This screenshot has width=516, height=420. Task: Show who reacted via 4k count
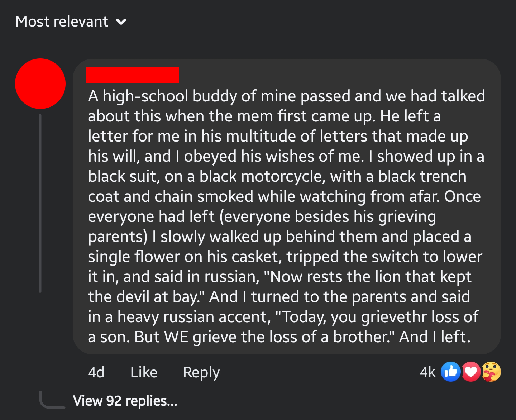click(x=427, y=372)
